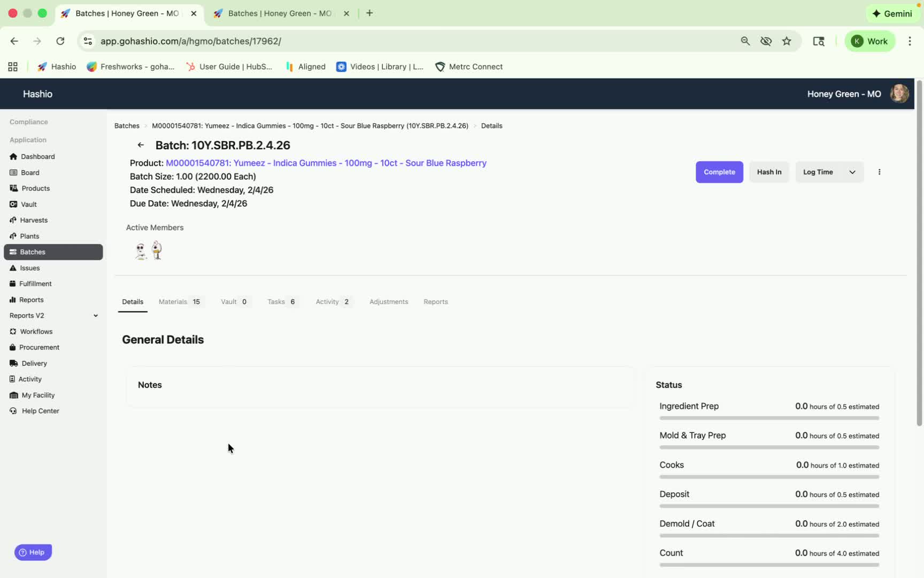This screenshot has width=924, height=578.
Task: Open the Help chat button
Action: point(33,552)
